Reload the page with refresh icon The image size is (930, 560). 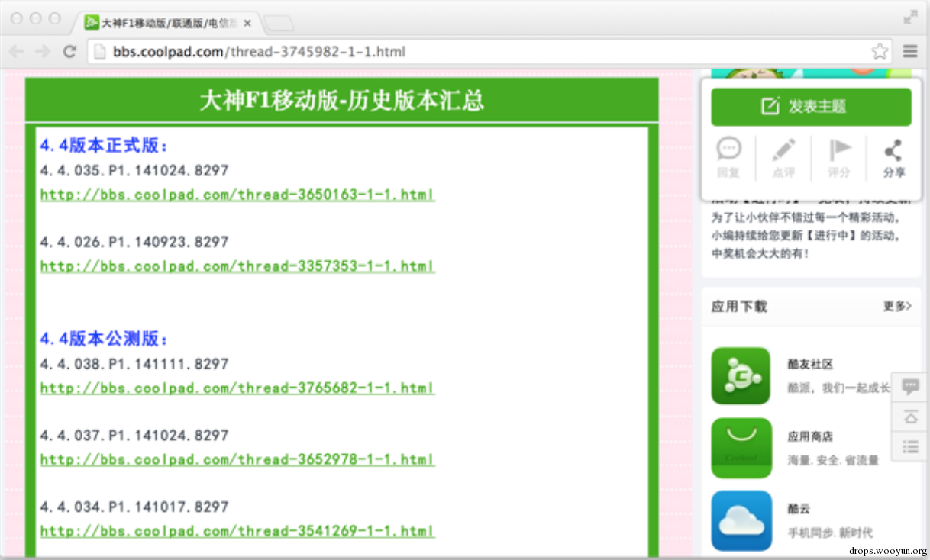(69, 52)
